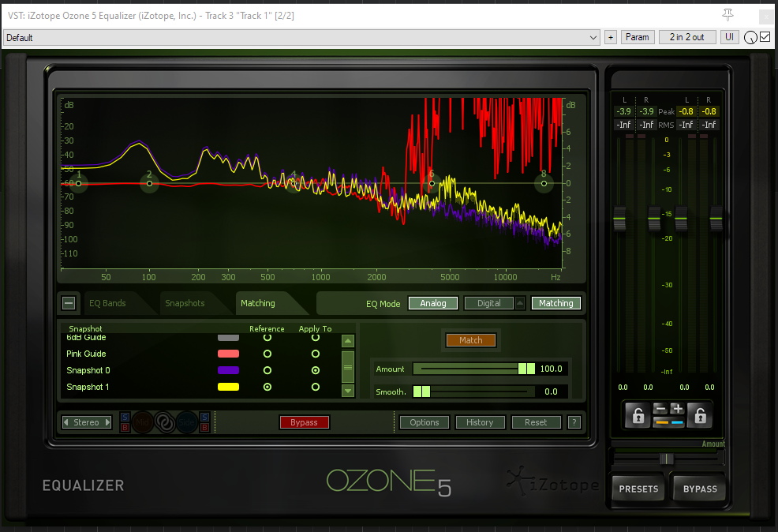Image resolution: width=778 pixels, height=532 pixels.
Task: Click the Smooth slider handle
Action: pos(422,392)
